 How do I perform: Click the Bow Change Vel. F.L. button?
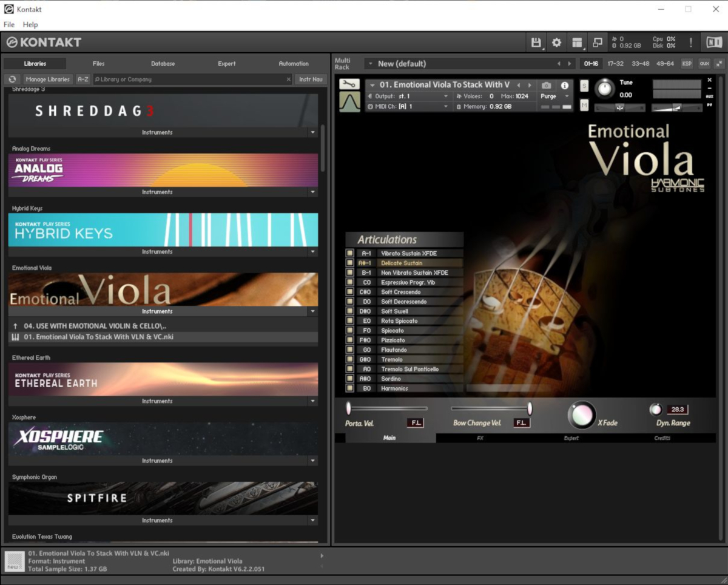521,423
